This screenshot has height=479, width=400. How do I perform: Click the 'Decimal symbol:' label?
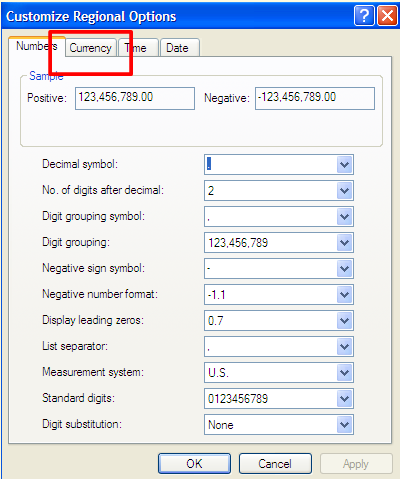80,164
